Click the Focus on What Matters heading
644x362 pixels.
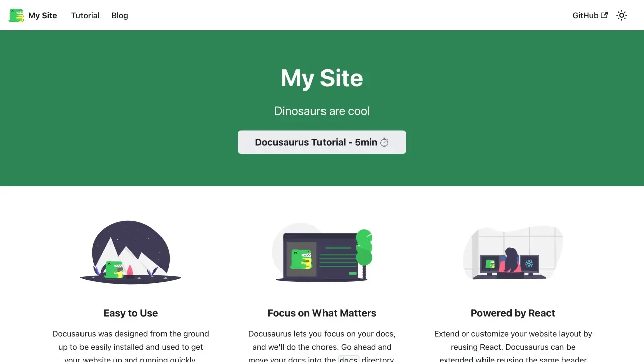[322, 313]
